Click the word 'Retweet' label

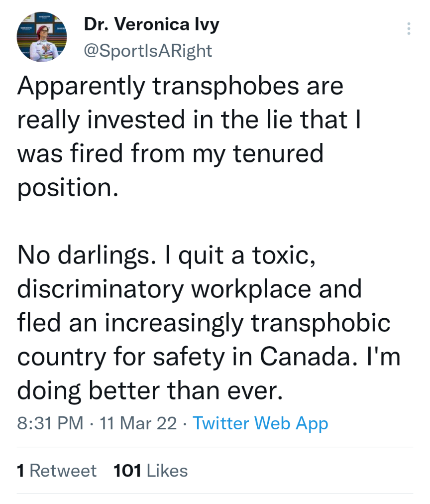[63, 471]
